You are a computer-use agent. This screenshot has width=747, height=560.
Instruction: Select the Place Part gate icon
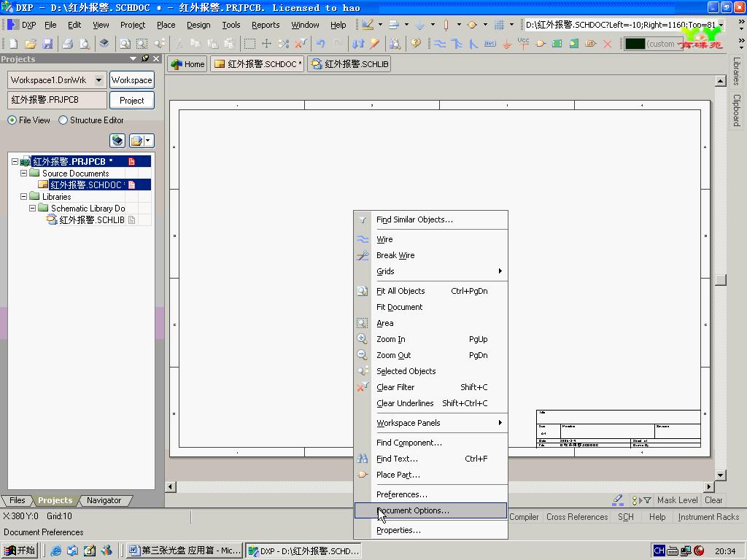[x=541, y=44]
